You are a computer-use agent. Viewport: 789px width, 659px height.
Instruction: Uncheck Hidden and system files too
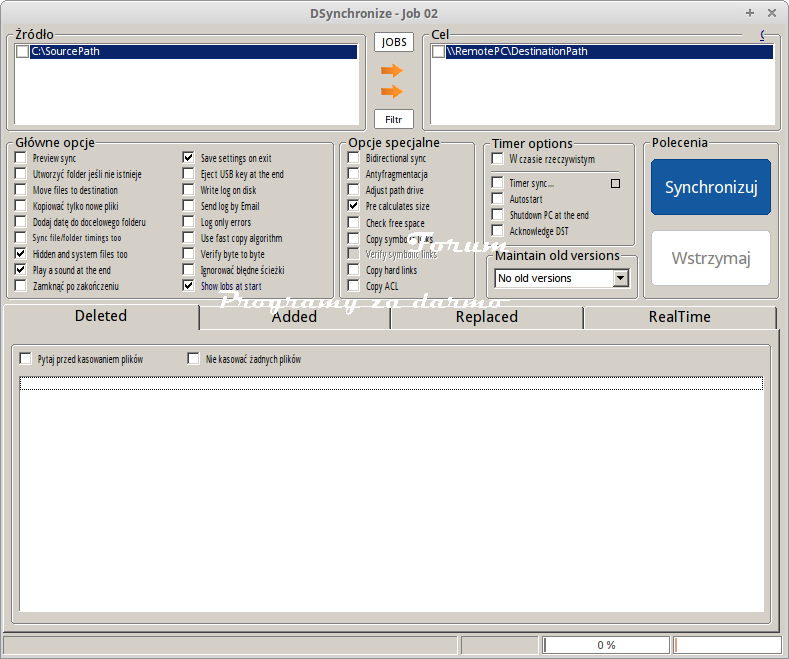pos(21,254)
